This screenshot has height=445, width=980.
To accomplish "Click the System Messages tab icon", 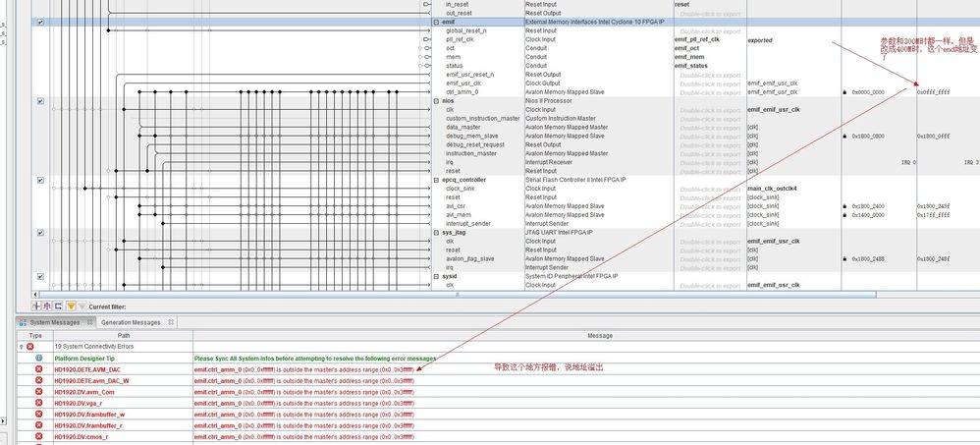I will 24,322.
